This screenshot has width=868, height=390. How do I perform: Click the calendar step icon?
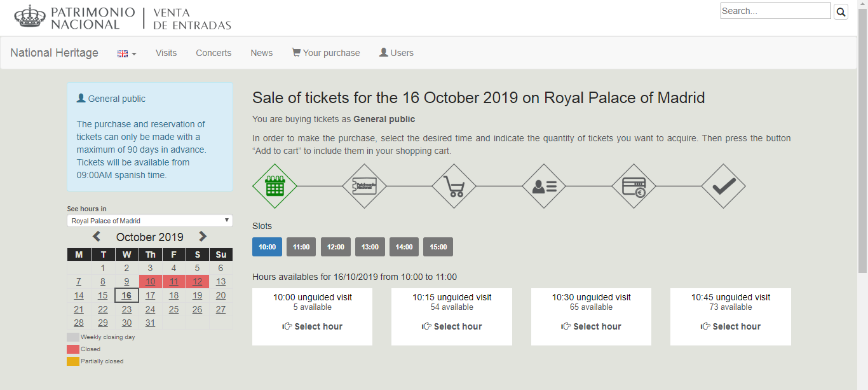(275, 186)
